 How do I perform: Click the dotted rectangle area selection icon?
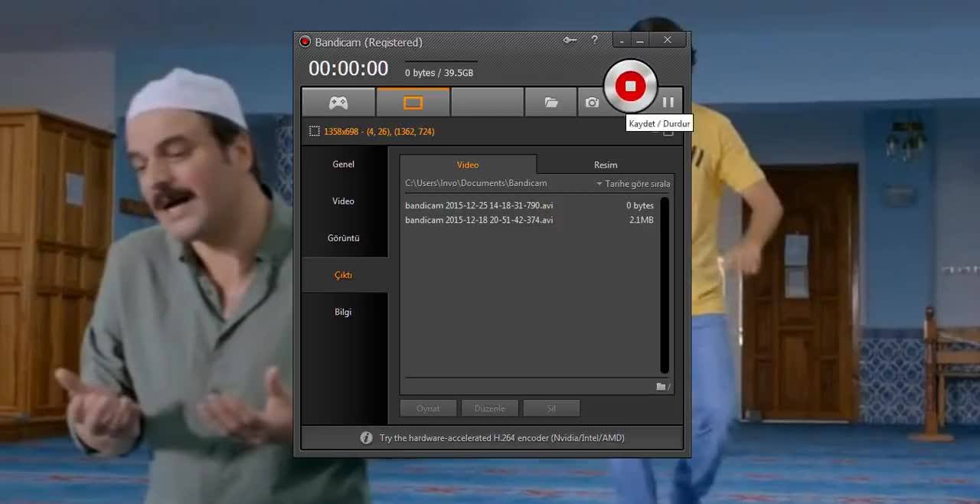pos(314,132)
